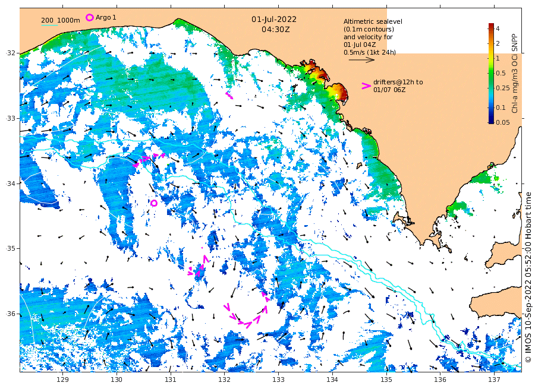Click the red high-chlorophyll coastal patch
The image size is (535, 392).
[x=339, y=92]
